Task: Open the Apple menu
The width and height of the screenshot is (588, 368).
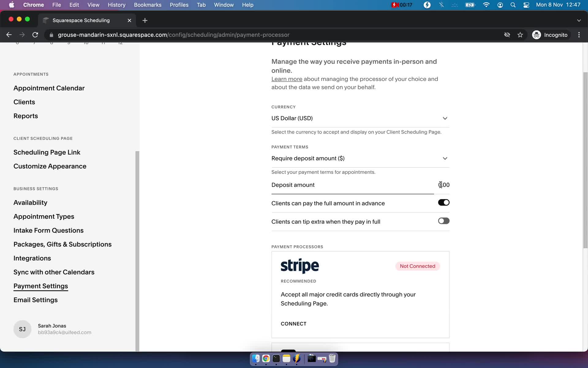Action: pyautogui.click(x=11, y=5)
